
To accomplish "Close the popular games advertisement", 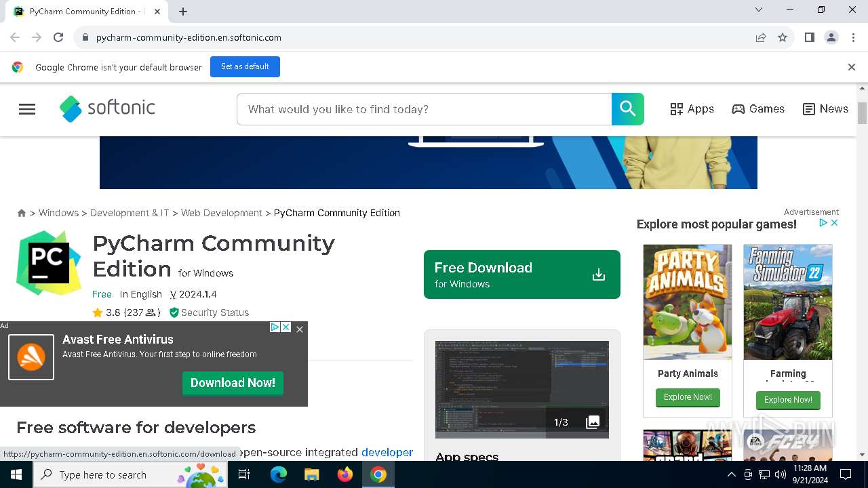I will coord(835,222).
